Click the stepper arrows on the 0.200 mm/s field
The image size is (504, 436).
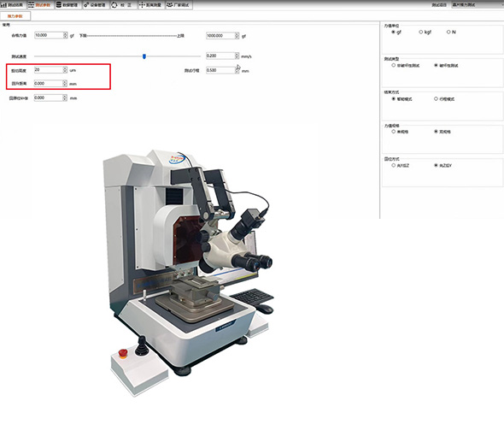point(237,56)
